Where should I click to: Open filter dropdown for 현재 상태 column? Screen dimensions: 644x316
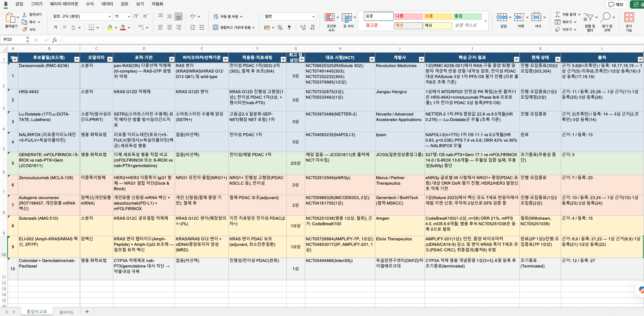point(558,59)
